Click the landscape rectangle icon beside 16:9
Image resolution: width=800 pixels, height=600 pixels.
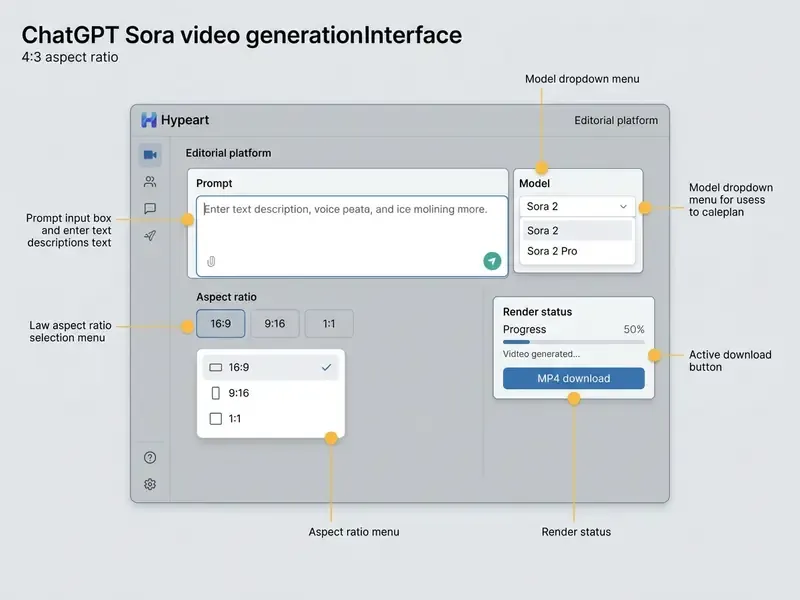216,367
